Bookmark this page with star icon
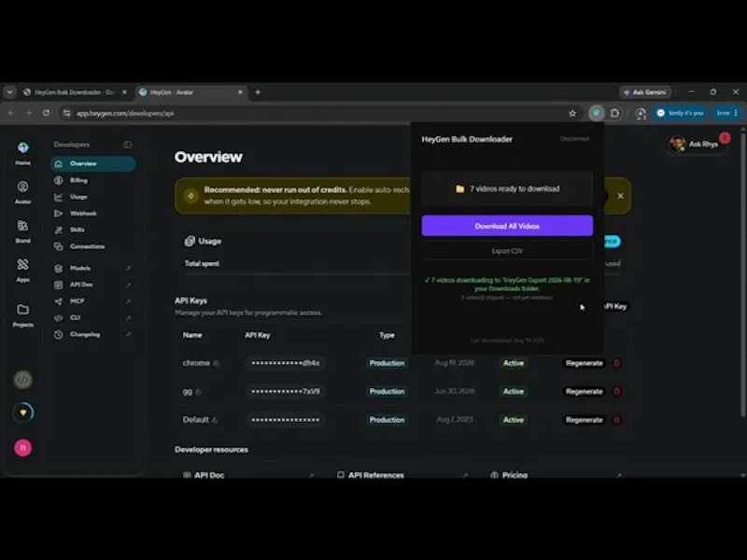This screenshot has height=560, width=747. (x=572, y=113)
